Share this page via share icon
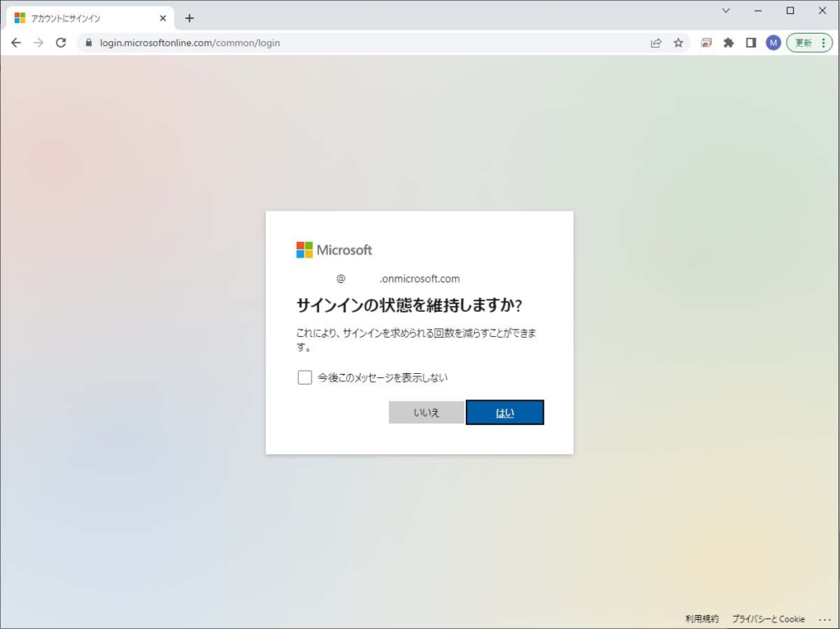 (656, 43)
